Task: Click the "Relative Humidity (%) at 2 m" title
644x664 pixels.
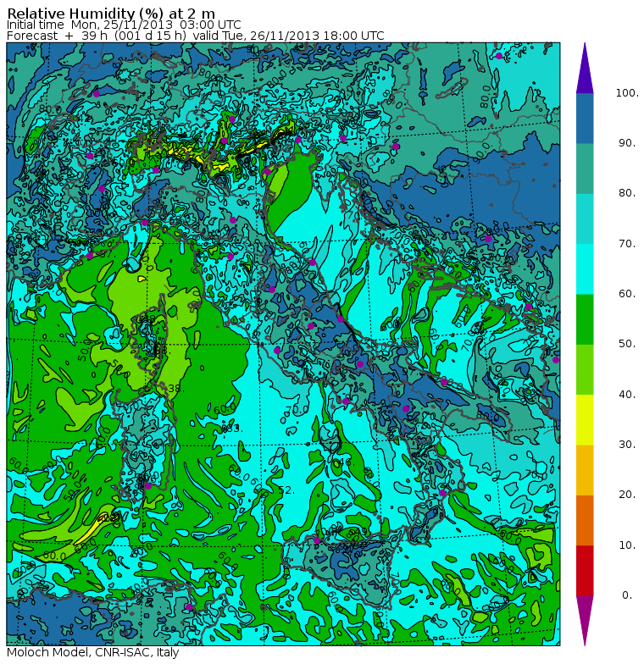Action: (112, 14)
